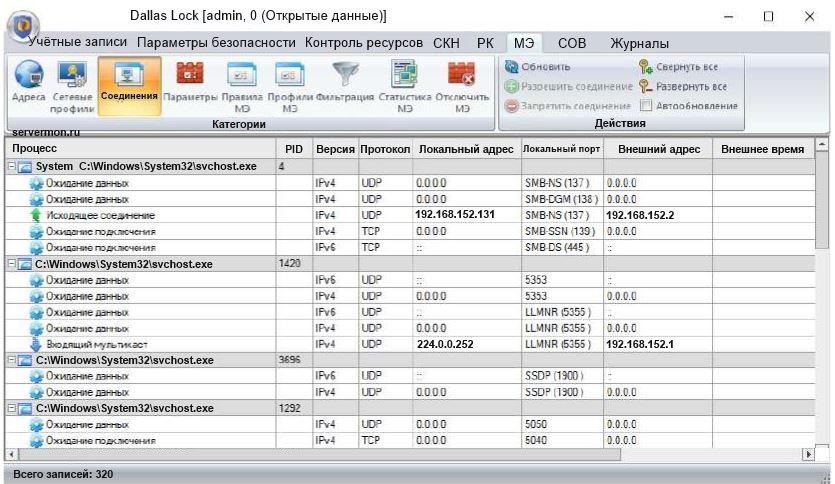
Task: Sort by the Версия column header
Action: click(x=335, y=149)
